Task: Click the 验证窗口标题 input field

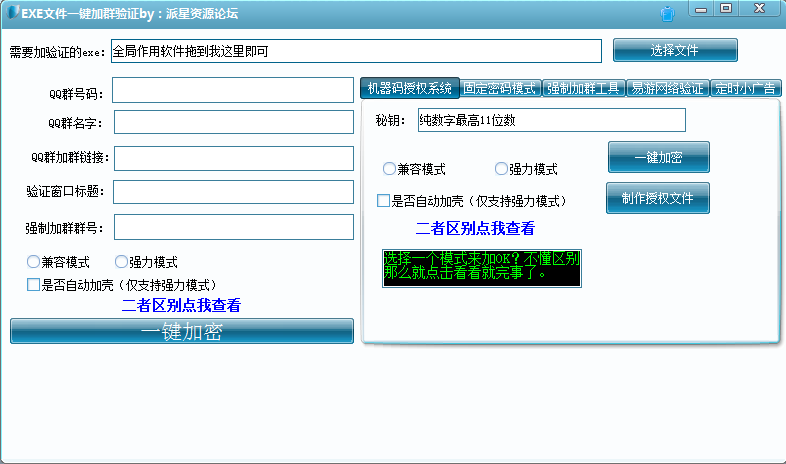Action: [x=233, y=192]
